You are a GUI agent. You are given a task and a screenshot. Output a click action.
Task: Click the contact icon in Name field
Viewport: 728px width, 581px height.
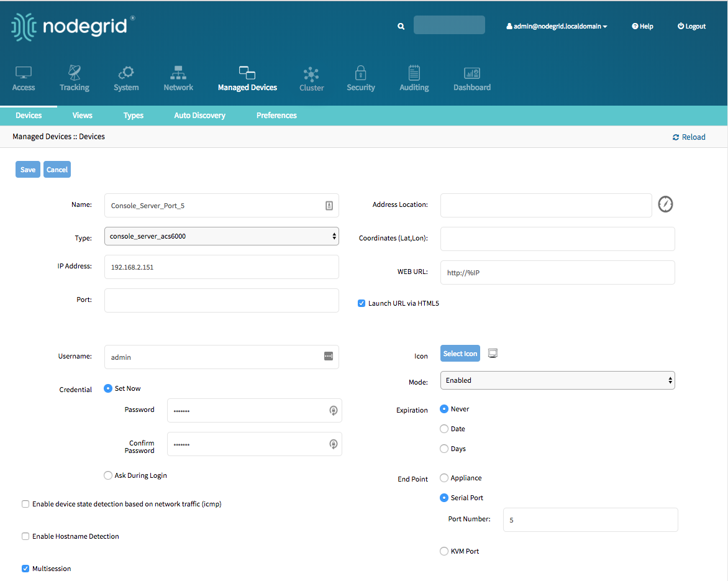(x=329, y=205)
